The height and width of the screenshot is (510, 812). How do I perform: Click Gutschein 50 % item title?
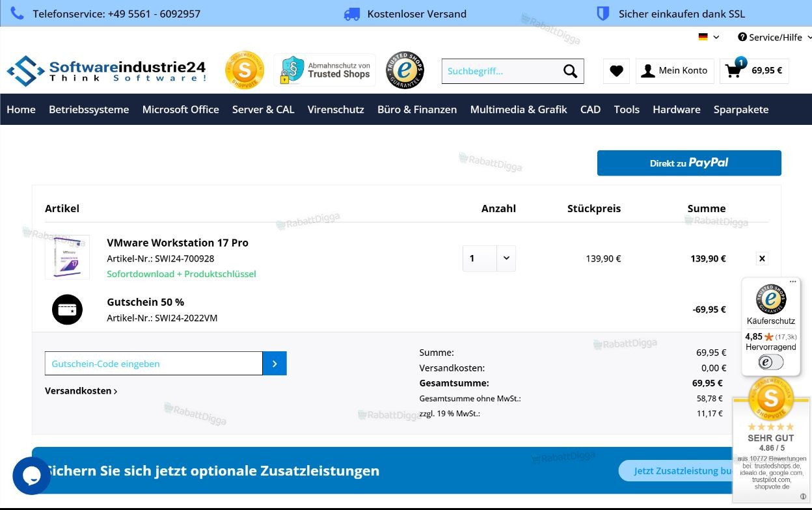click(146, 302)
